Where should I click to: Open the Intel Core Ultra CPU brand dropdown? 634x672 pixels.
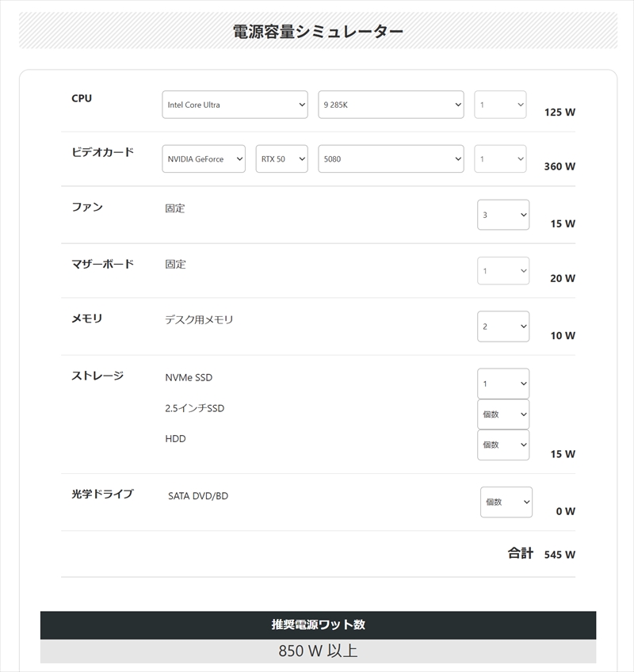(235, 105)
